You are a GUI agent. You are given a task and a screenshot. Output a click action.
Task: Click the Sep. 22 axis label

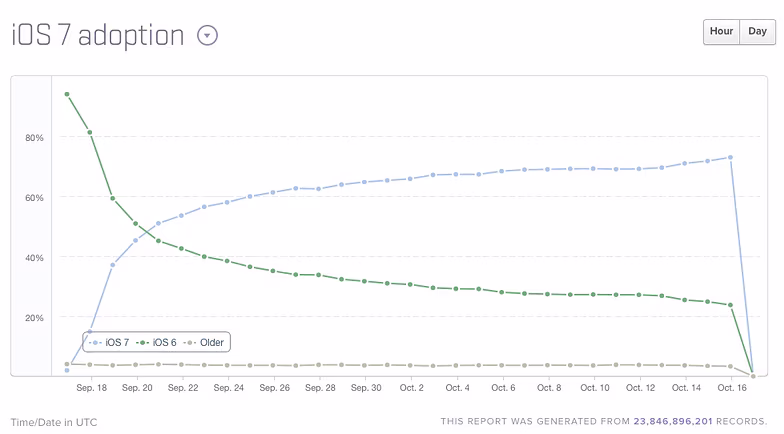[183, 388]
